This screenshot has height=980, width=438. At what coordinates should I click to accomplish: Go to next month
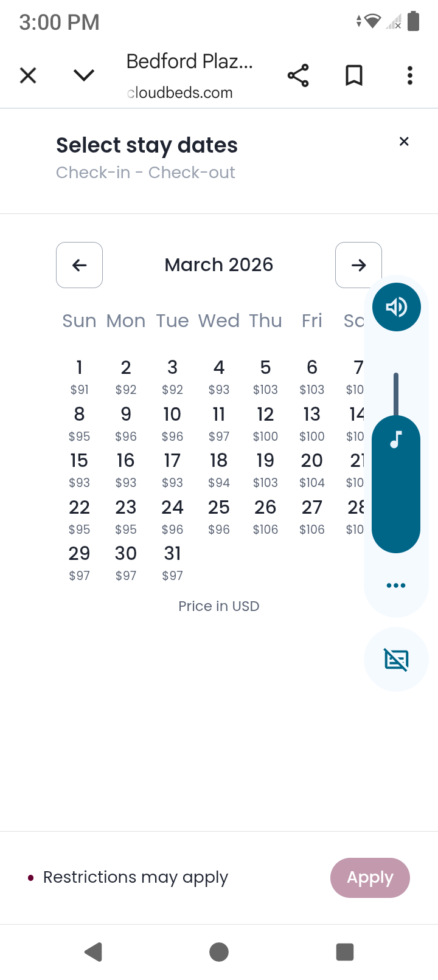[358, 265]
